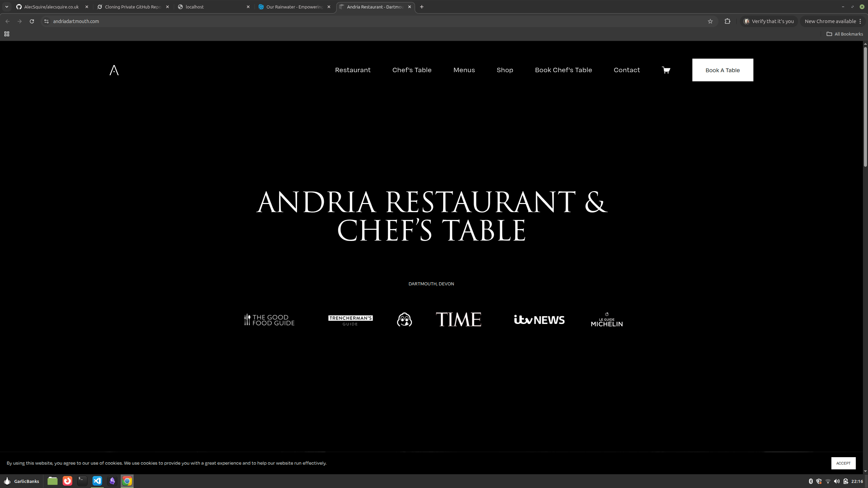The height and width of the screenshot is (488, 868).
Task: Click the address bar URL field
Action: [x=339, y=21]
